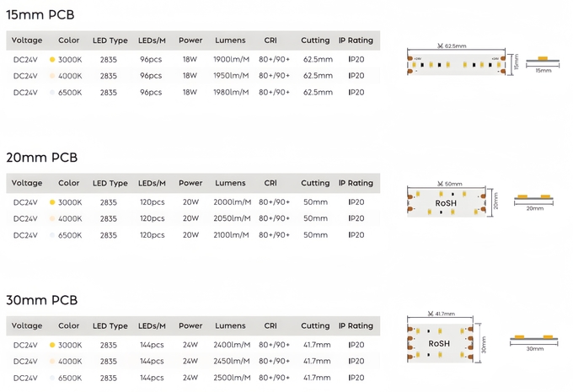
Task: Click 'Lumens' header in the 20mm PCB table
Action: click(230, 183)
